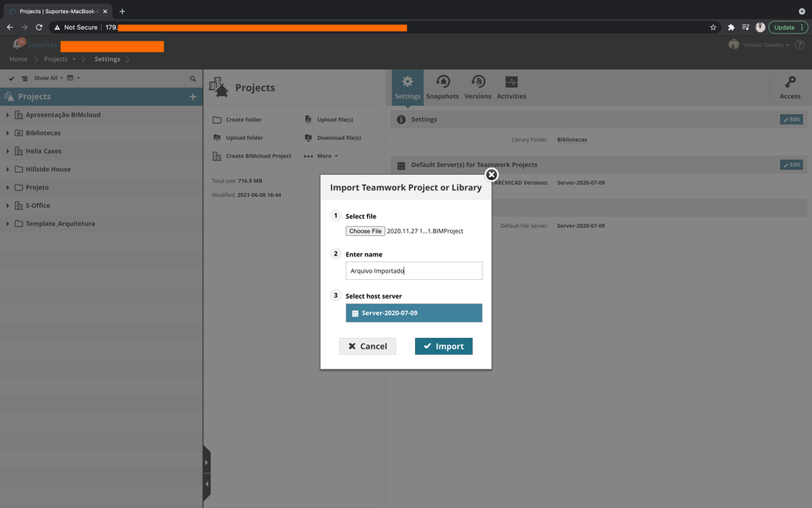This screenshot has width=812, height=508.
Task: Expand the Template_Arquitetura folder
Action: [8, 224]
